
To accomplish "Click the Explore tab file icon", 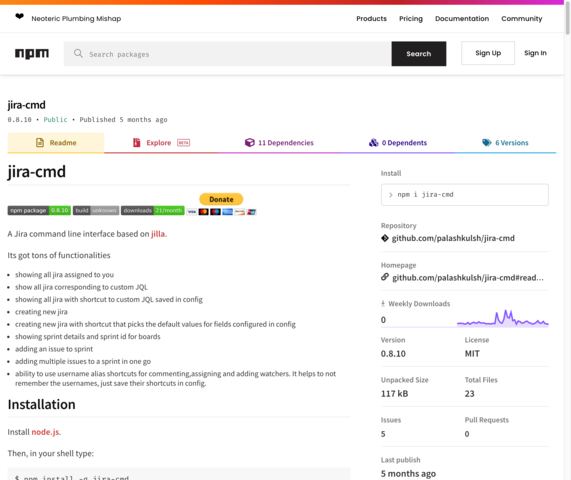I will [137, 142].
